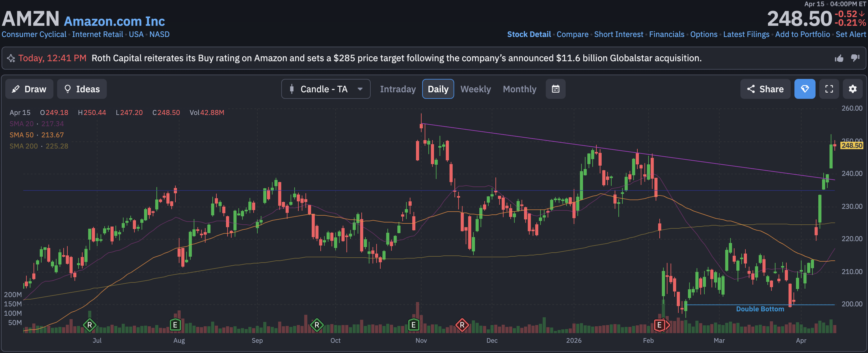Screen dimensions: 868x353
Task: Click the Share button
Action: coord(765,89)
